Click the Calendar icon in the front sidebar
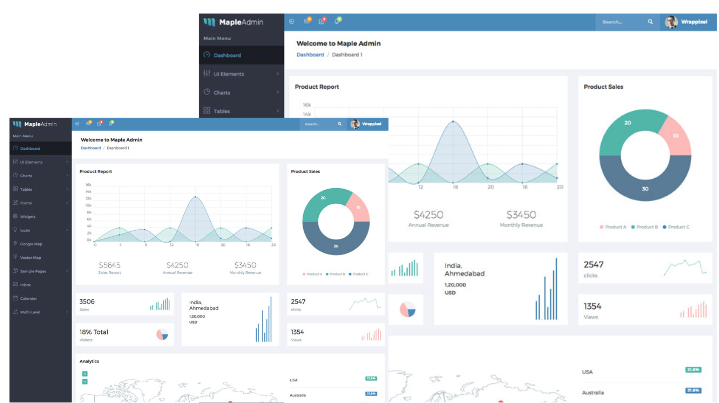 coord(14,298)
